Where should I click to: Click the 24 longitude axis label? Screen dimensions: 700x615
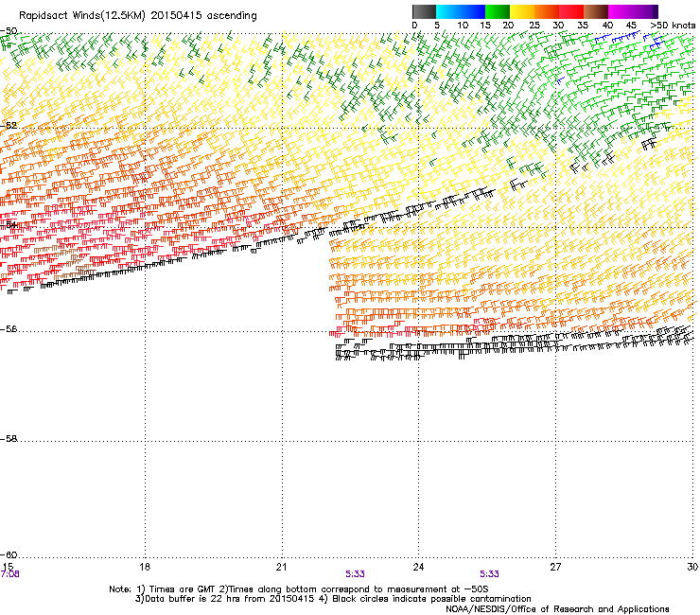[418, 567]
